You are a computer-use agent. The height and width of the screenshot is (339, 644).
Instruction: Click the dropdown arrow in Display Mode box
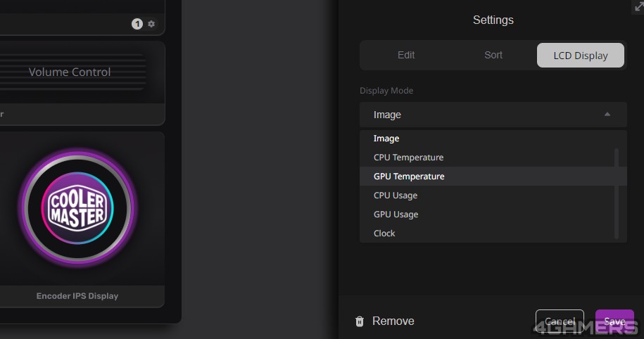point(607,115)
